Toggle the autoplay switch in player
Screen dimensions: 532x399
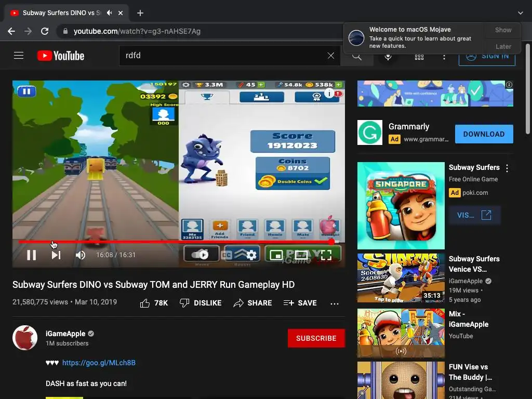(x=201, y=255)
